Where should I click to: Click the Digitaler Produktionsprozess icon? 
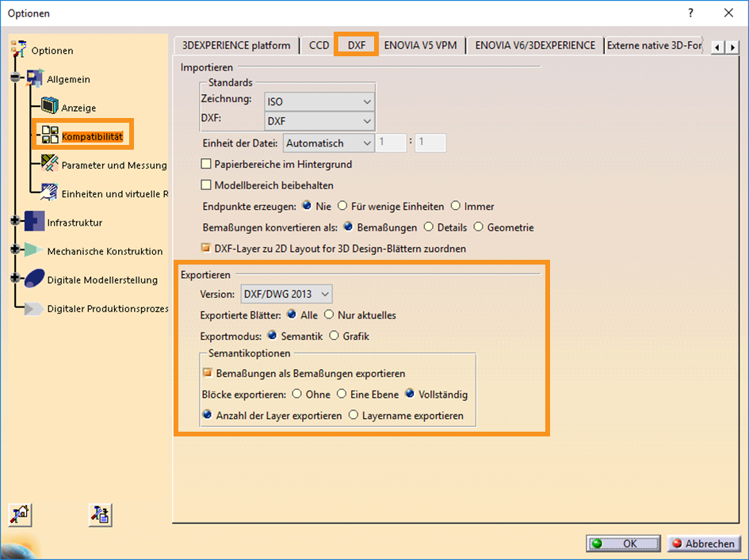[x=33, y=308]
